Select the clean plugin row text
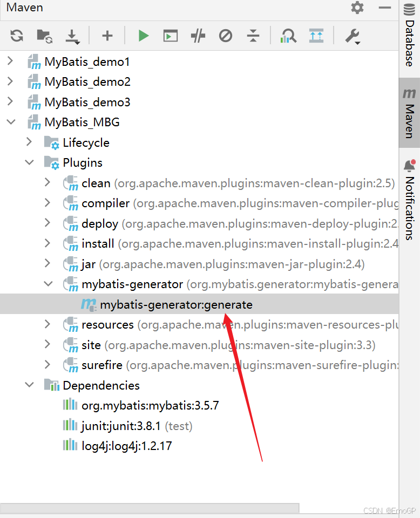The image size is (420, 518). pyautogui.click(x=238, y=183)
